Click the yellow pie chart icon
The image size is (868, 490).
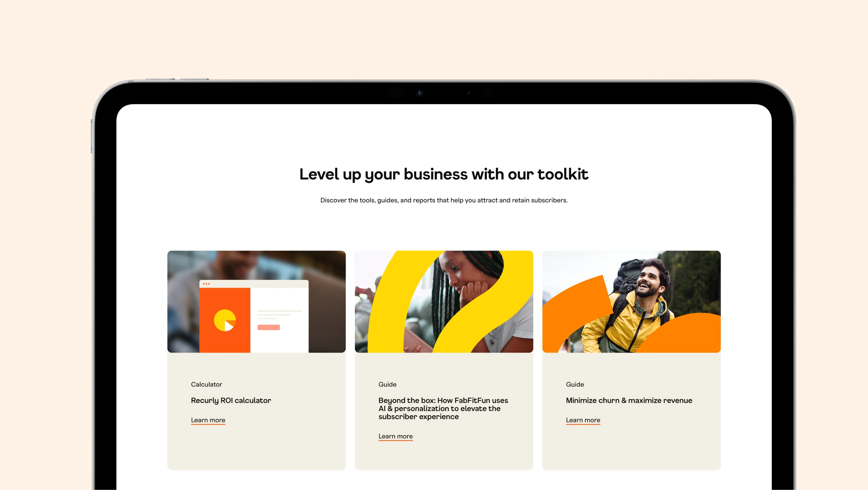coord(225,320)
